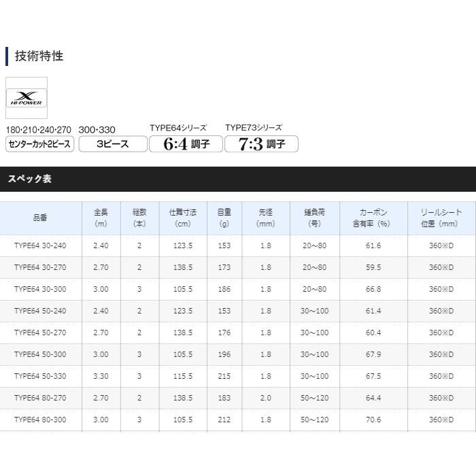Click 50~120 in the TYPE64 80-270 row
Viewport: 476px width, 476px height.
click(x=314, y=398)
